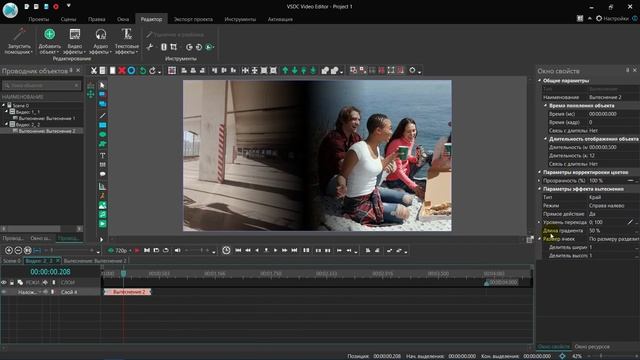Toggle visibility of layer Слой 4

[x=4, y=292]
